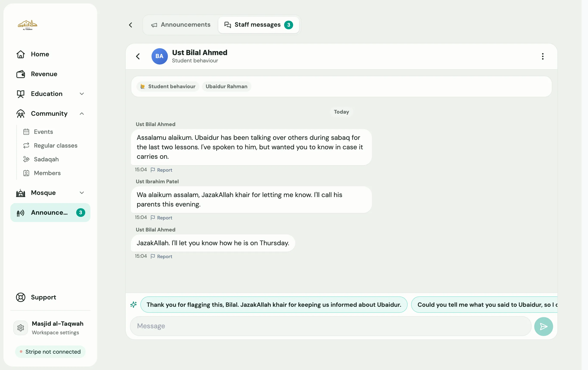Report Ust Ibrahim Patel's reply message
Image resolution: width=588 pixels, height=370 pixels.
click(161, 218)
